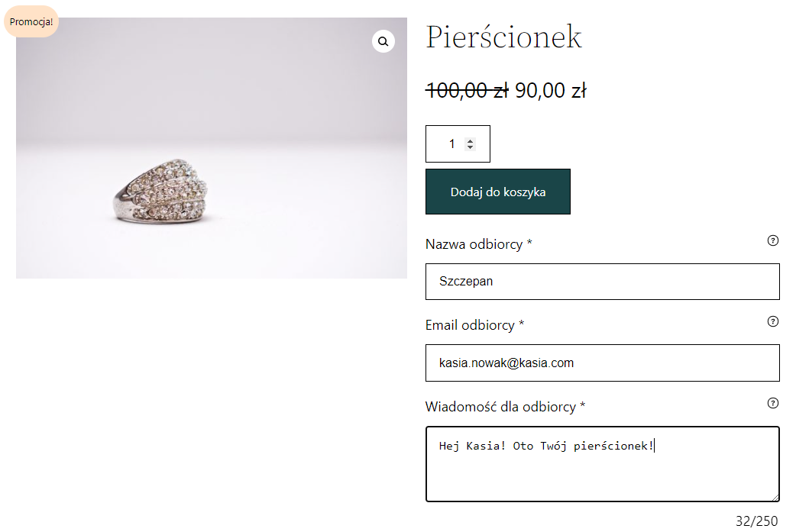Click the email field with kasia.nowak@kasia.com
The width and height of the screenshot is (796, 532).
coord(602,363)
